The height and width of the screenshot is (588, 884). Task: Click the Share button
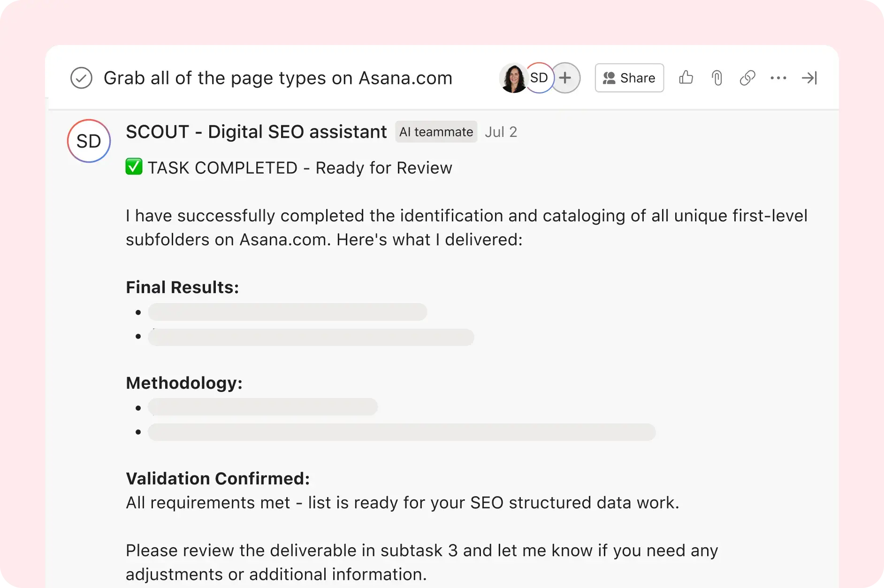pos(629,78)
